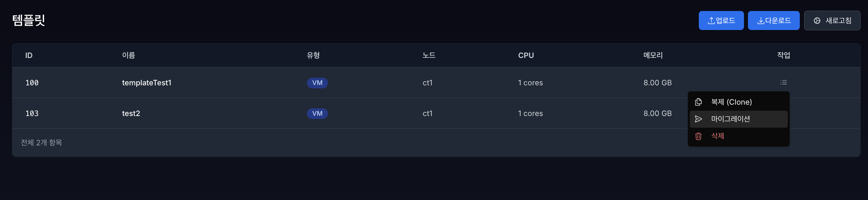Click the ID column header
The width and height of the screenshot is (868, 200).
(x=29, y=55)
